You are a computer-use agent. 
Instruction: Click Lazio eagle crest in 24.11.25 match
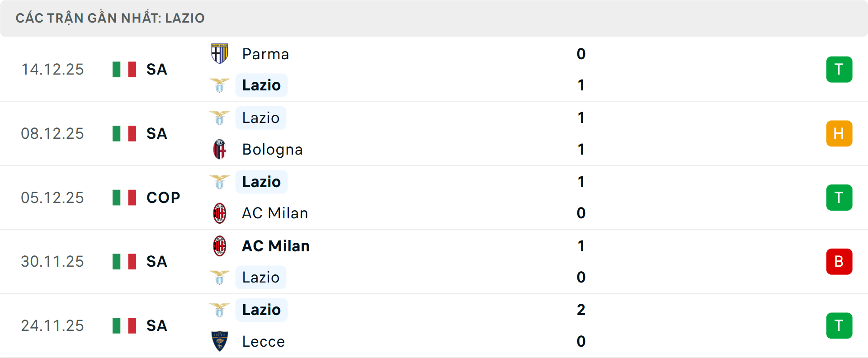coord(220,310)
